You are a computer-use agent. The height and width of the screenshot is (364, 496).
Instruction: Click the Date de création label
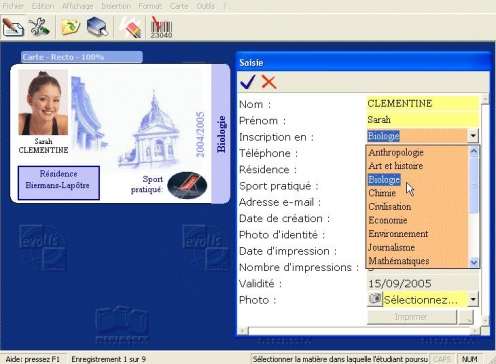click(x=284, y=218)
